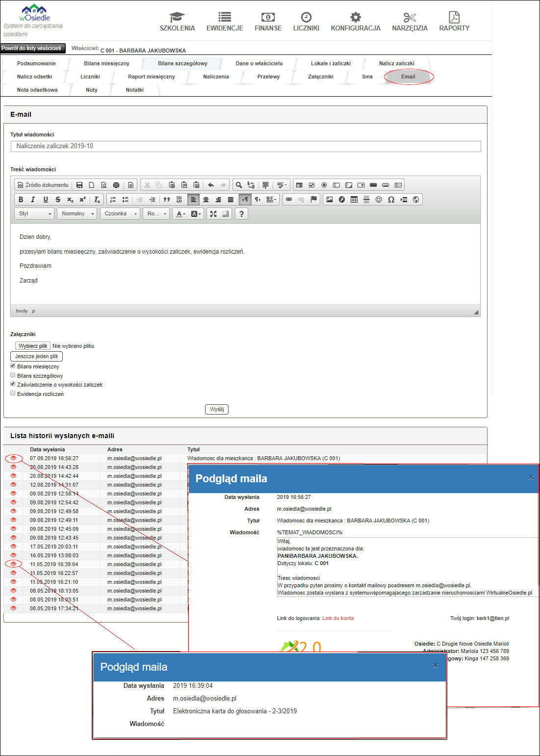Open the LICZNIKI menu
The width and height of the screenshot is (540, 756).
[306, 22]
